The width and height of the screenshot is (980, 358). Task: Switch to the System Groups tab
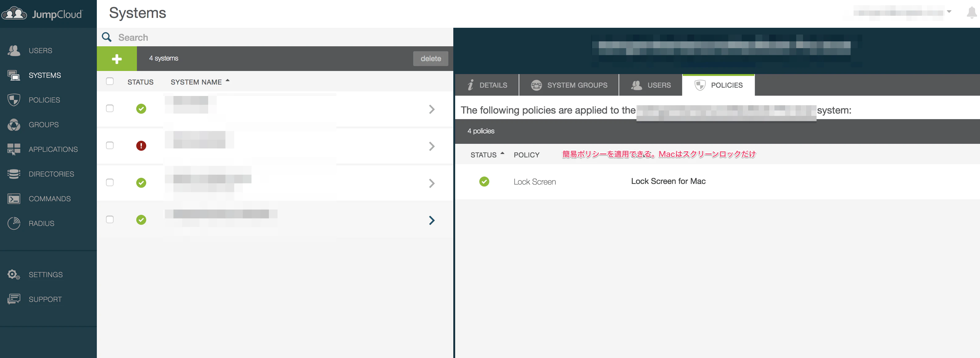[569, 85]
